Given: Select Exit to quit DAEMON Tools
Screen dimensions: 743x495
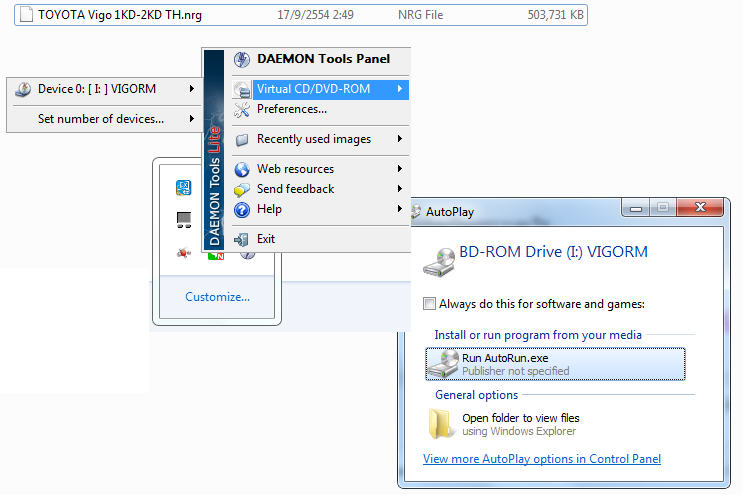Looking at the screenshot, I should pyautogui.click(x=321, y=239).
